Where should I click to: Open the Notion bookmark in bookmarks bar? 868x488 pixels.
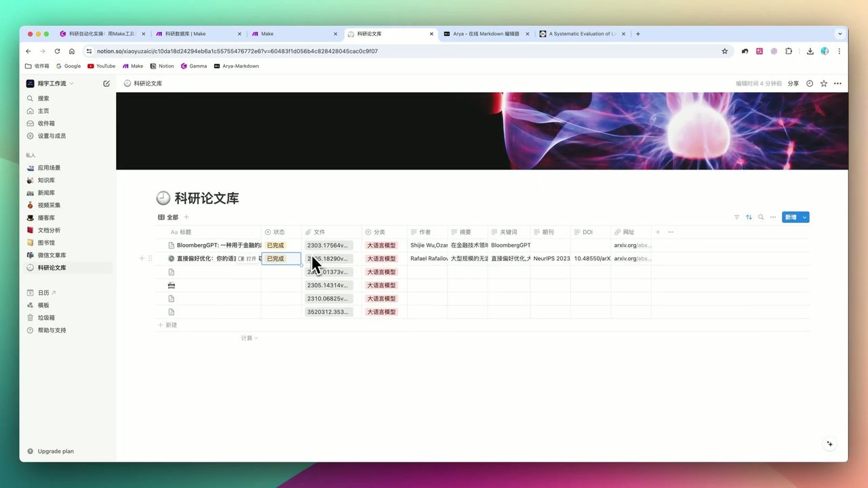[162, 66]
